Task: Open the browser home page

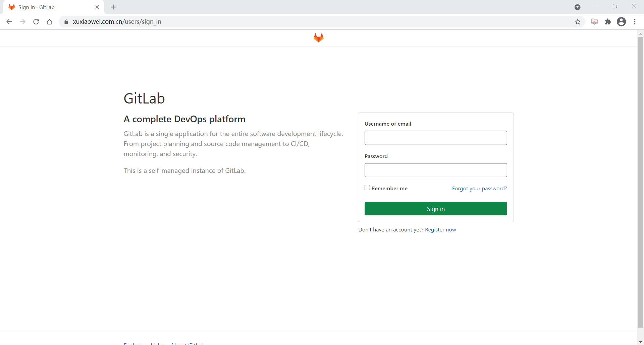Action: coord(49,21)
